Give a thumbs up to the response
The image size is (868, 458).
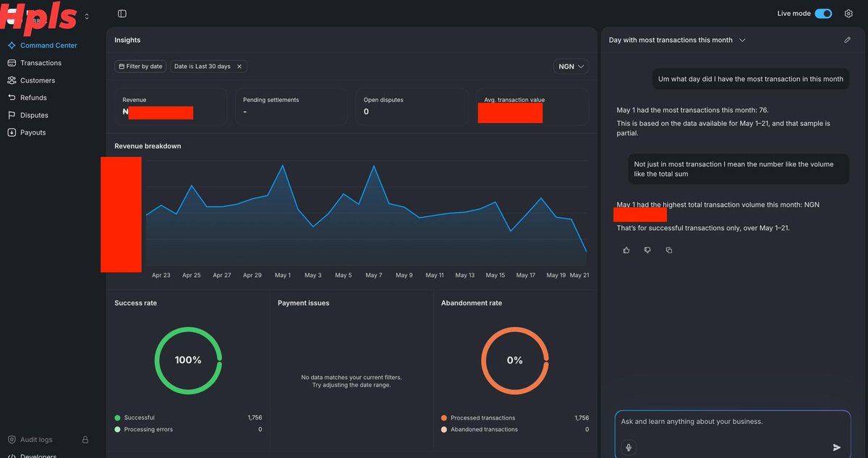626,250
